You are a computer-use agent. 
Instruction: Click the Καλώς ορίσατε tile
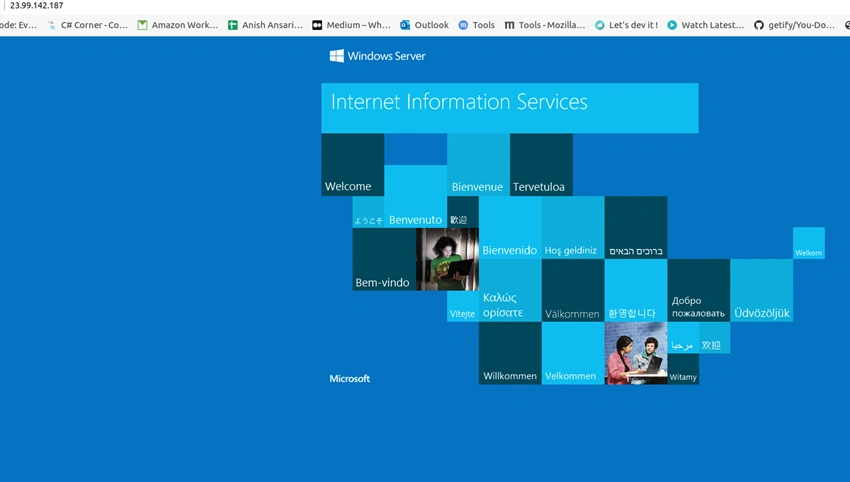510,291
